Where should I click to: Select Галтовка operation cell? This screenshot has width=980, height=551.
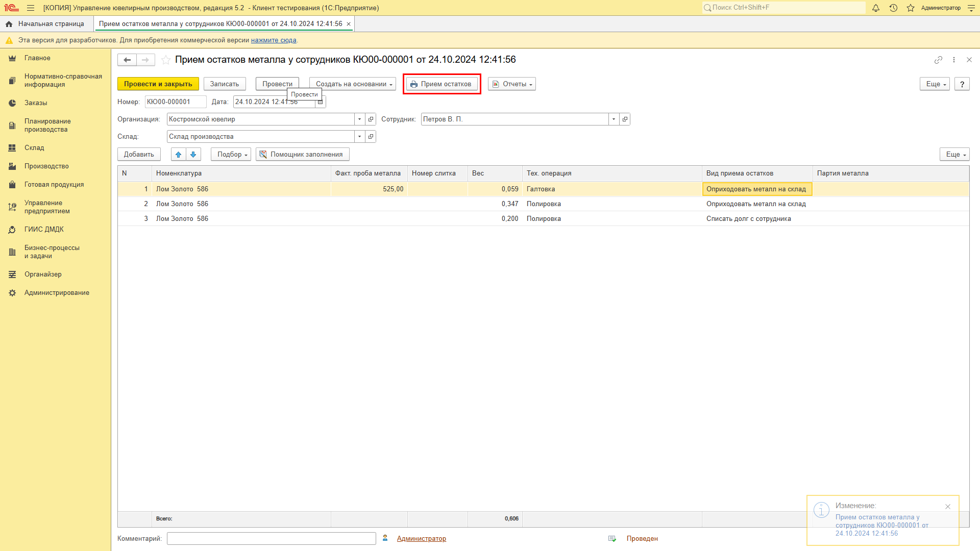click(x=612, y=189)
